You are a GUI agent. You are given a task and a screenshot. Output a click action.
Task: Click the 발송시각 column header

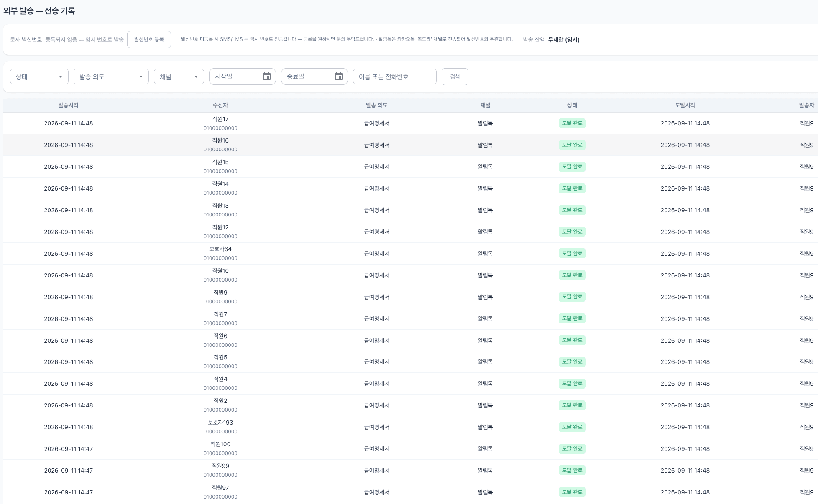pos(68,105)
